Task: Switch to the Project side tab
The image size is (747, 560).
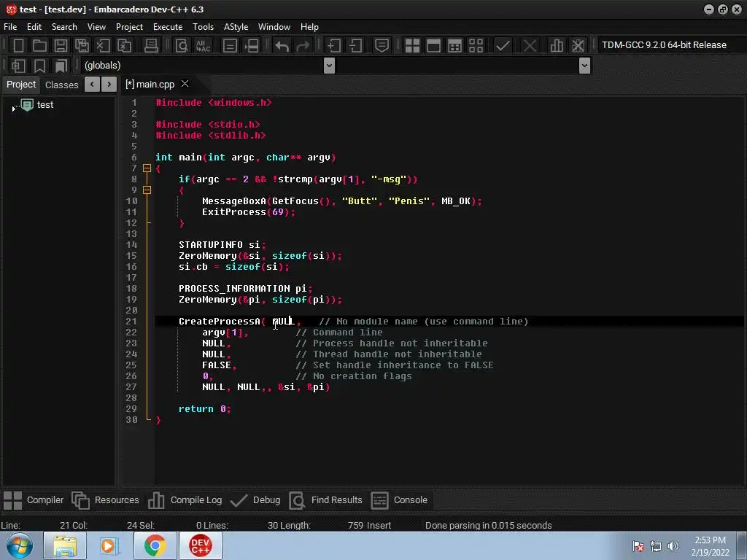Action: pyautogui.click(x=21, y=85)
